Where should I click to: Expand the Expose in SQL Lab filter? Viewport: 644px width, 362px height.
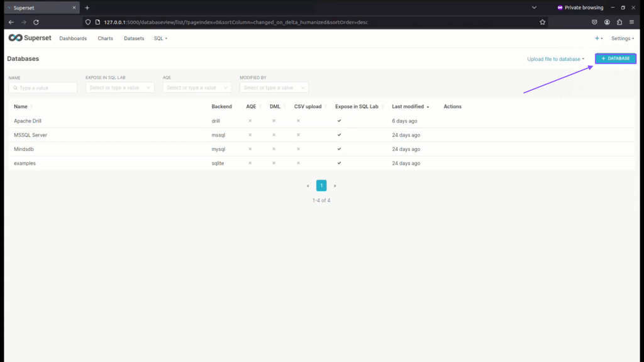click(x=119, y=88)
